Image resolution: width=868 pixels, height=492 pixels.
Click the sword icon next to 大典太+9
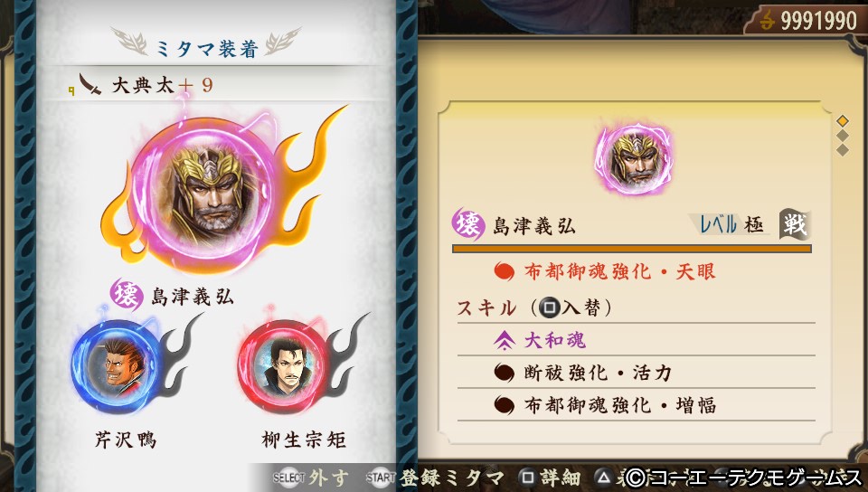(90, 85)
